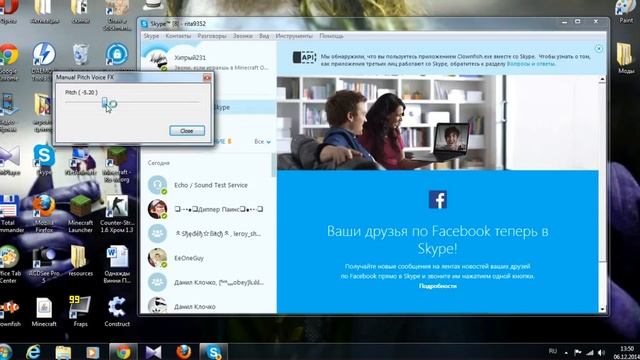Click the Pitch slider handle
Screen dimensions: 640x360
[105, 102]
